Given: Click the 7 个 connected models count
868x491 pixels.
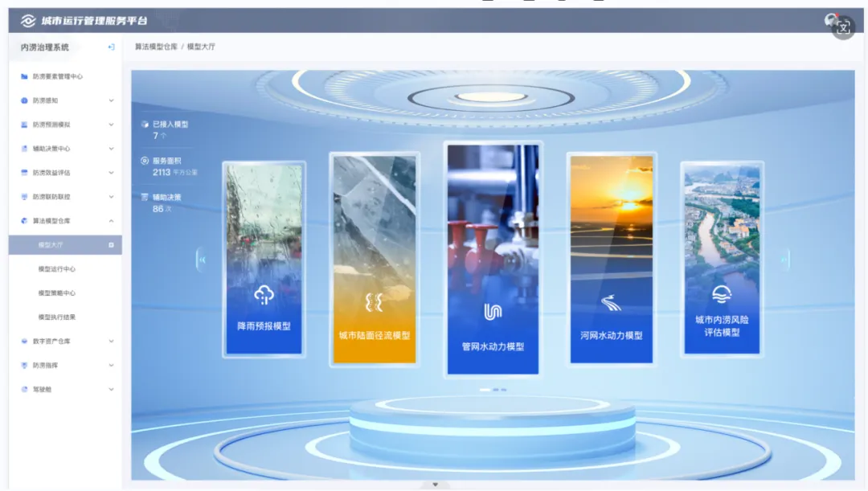Looking at the screenshot, I should click(159, 136).
